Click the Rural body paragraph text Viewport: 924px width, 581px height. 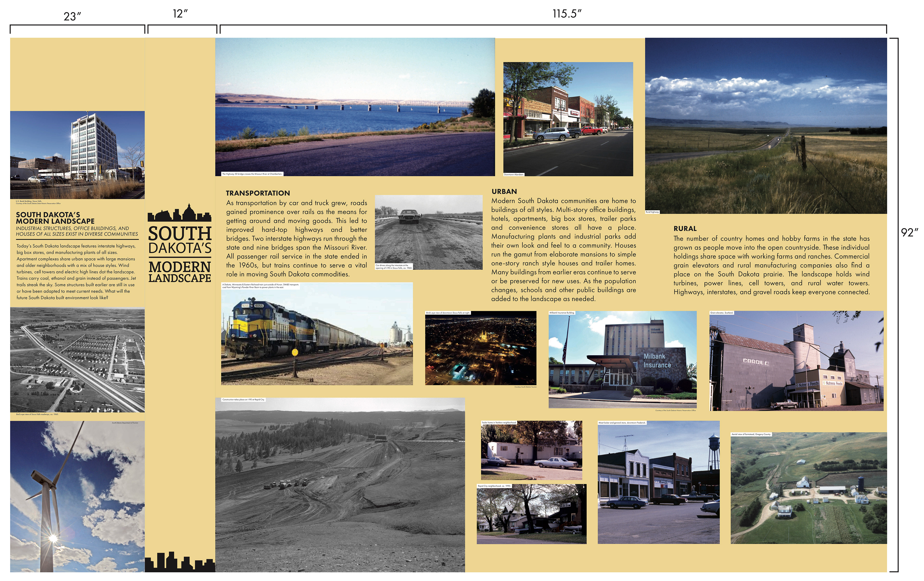pos(771,265)
